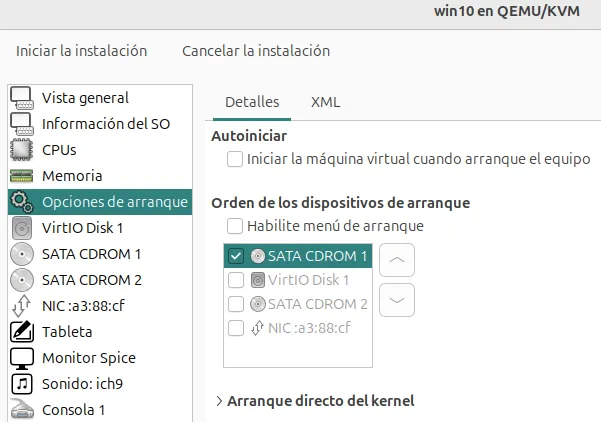This screenshot has width=601, height=422.
Task: Click the disk icon in VirtIO Disk 1 boot row
Action: point(258,280)
